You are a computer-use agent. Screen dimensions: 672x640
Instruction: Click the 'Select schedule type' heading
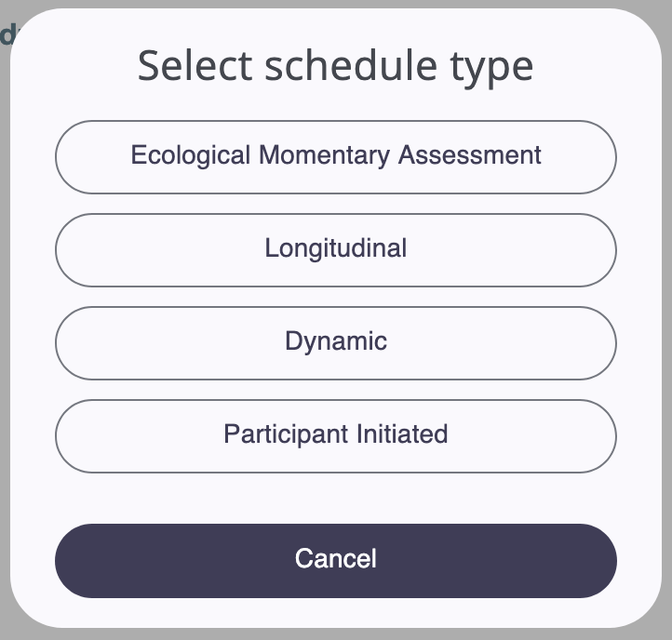click(x=336, y=66)
